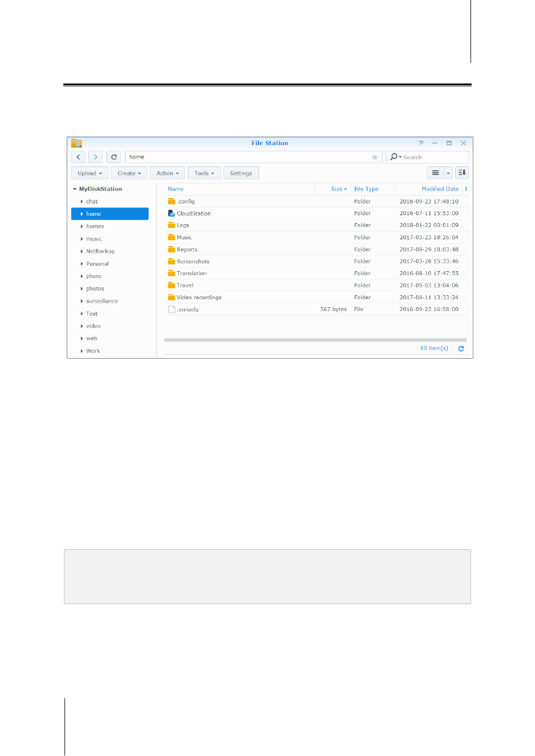Select the Video recordings folder icon
This screenshot has width=535, height=756.
(x=172, y=298)
